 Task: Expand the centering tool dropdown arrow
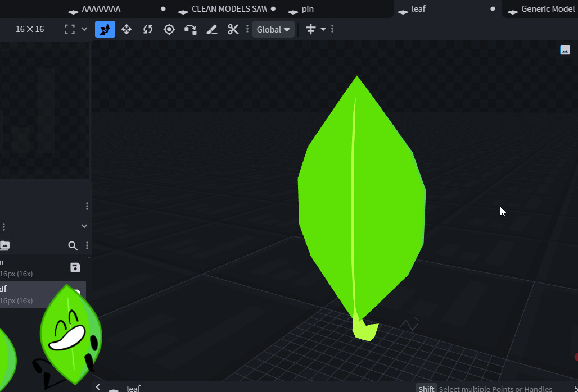323,29
